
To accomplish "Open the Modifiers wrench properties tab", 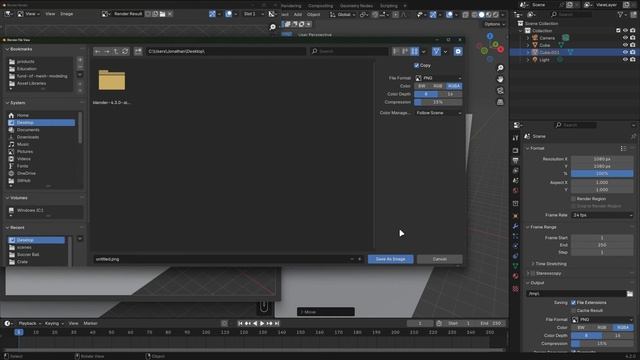I will pos(516,226).
